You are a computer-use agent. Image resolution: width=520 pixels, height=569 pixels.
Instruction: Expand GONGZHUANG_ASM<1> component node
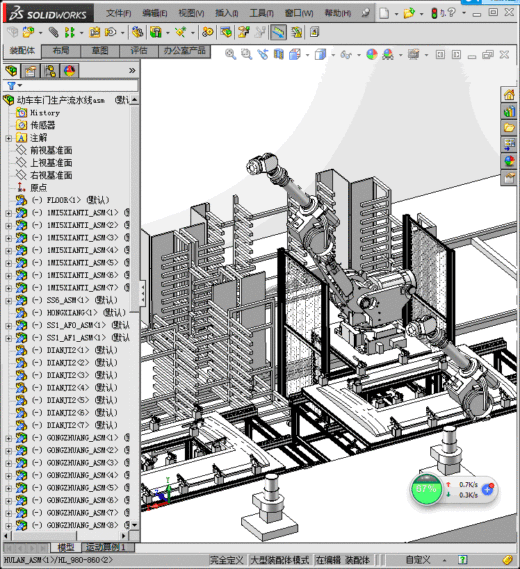click(x=9, y=438)
